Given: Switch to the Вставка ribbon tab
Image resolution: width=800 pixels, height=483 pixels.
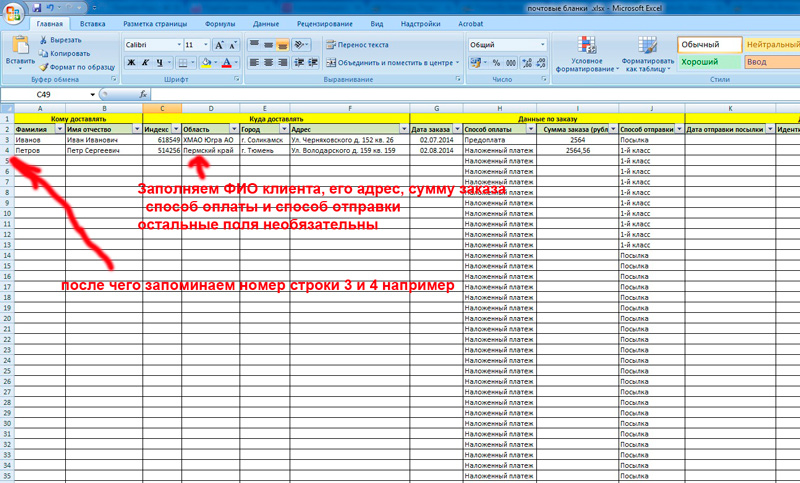Looking at the screenshot, I should pyautogui.click(x=93, y=22).
